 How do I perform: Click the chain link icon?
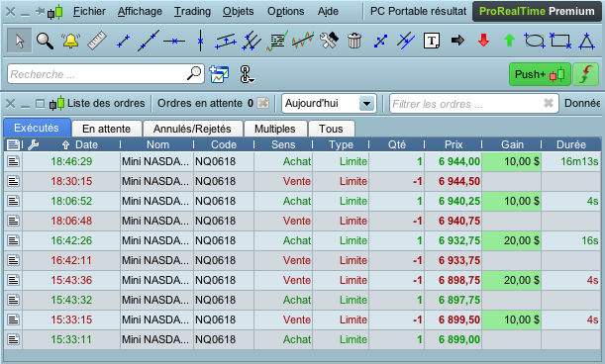click(x=247, y=74)
